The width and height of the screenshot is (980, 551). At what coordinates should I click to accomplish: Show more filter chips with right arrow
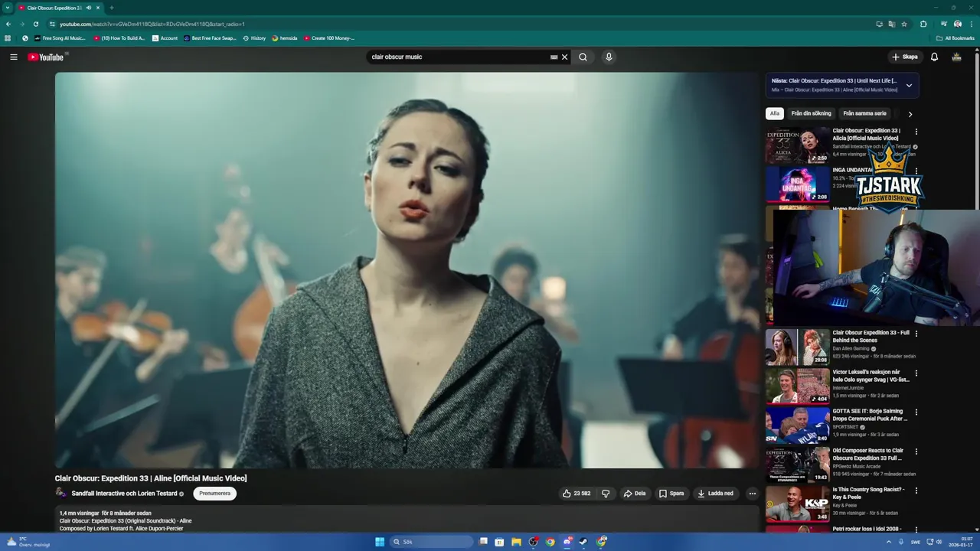click(x=910, y=114)
